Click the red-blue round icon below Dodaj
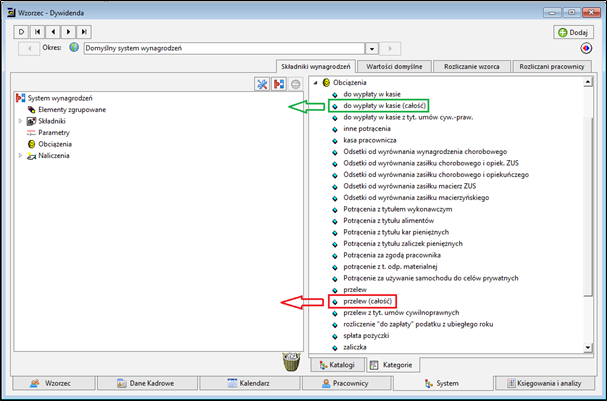The width and height of the screenshot is (607, 401). pyautogui.click(x=586, y=48)
